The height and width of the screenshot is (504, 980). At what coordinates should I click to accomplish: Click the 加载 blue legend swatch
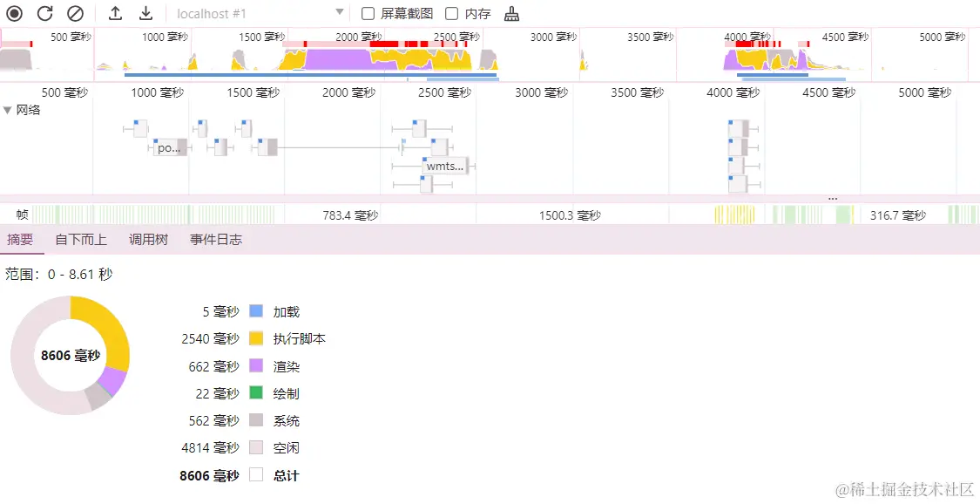(x=256, y=311)
